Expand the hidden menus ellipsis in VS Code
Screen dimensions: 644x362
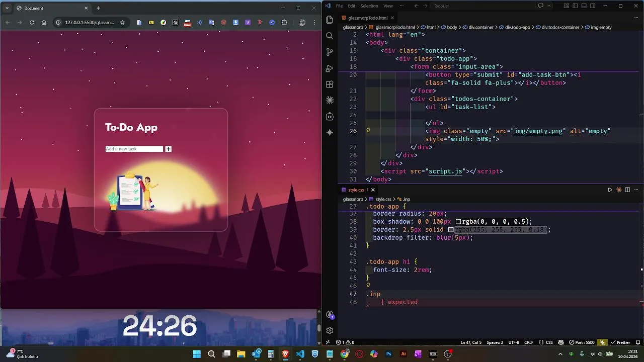[401, 6]
